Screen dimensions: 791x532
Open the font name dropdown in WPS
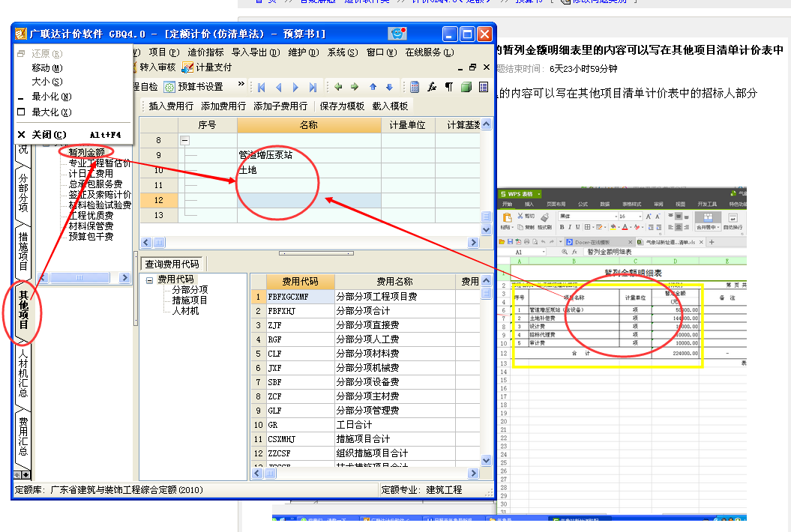pos(616,217)
